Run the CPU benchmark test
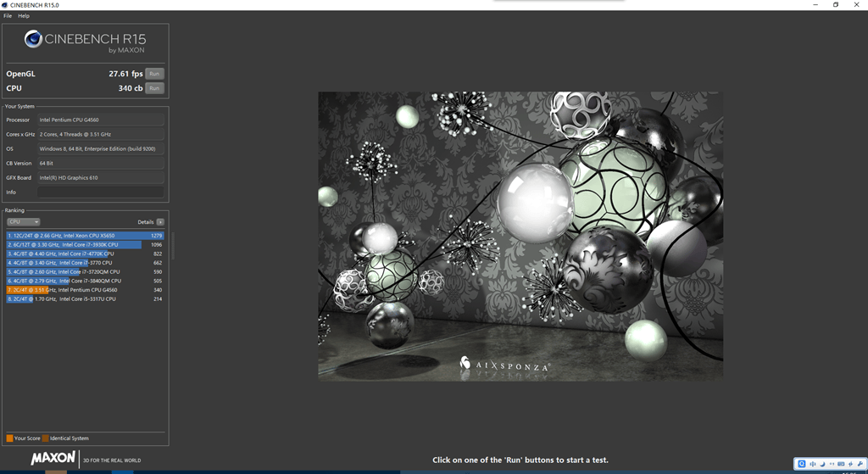This screenshot has width=868, height=474. [154, 88]
